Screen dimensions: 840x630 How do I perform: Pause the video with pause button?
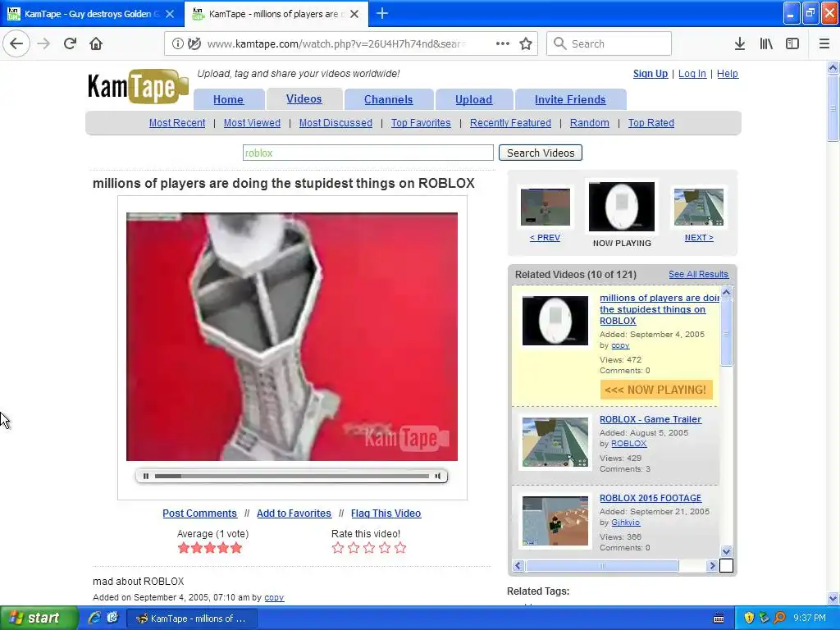[x=146, y=476]
